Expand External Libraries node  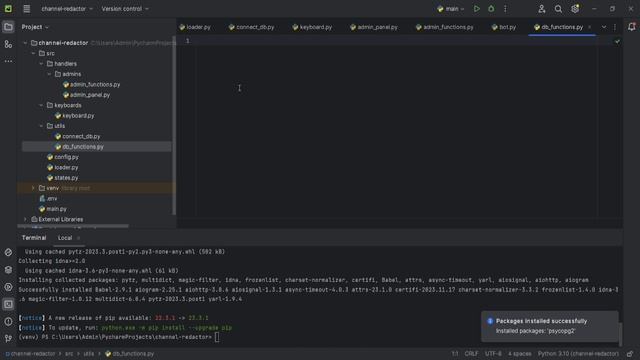(25, 219)
